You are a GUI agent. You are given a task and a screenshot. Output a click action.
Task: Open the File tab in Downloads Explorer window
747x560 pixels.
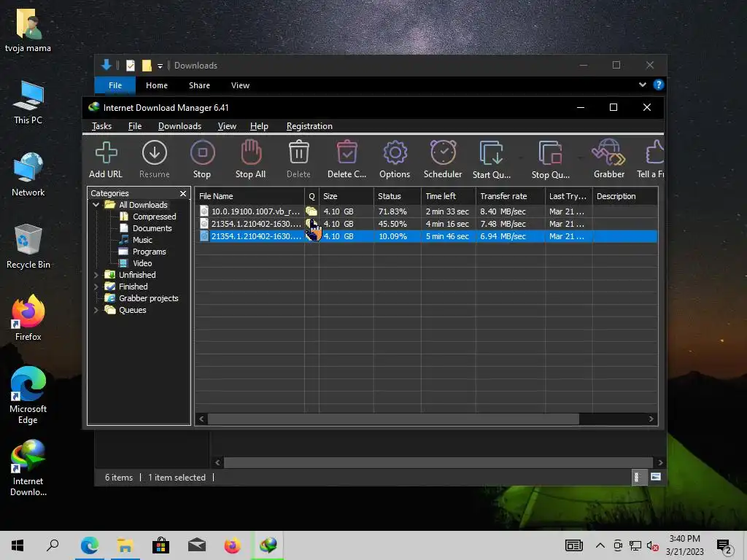(x=115, y=85)
